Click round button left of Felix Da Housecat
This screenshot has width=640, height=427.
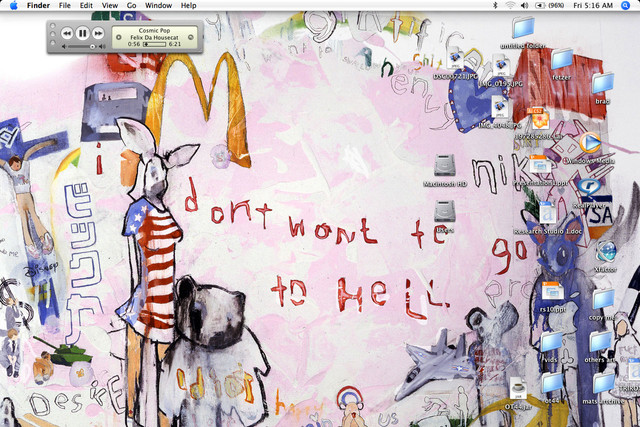click(x=118, y=37)
